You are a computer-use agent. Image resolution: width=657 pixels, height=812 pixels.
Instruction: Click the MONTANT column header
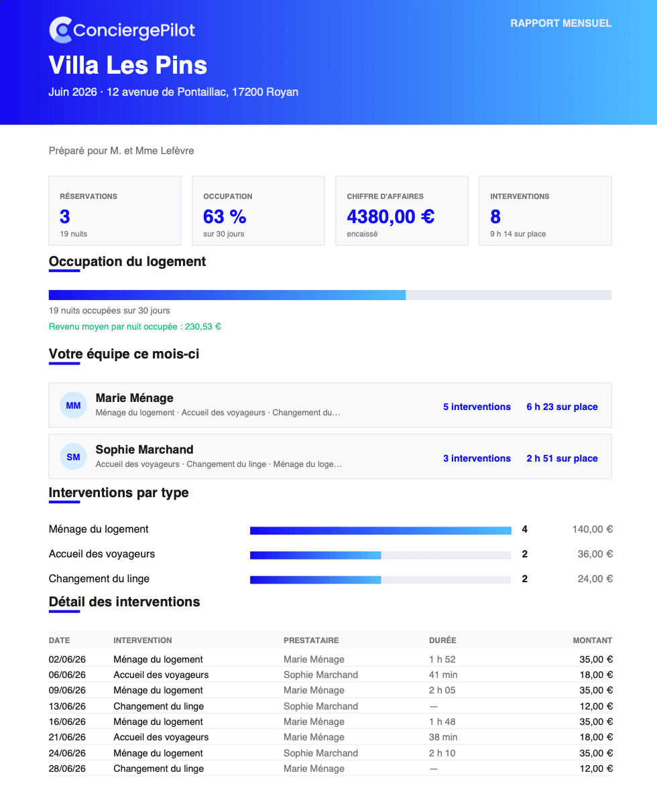(593, 640)
